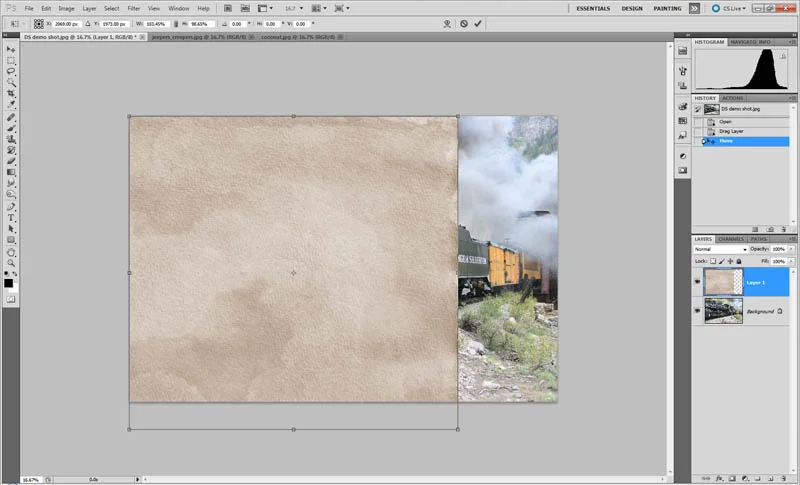Select the Eyedropper tool
The height and width of the screenshot is (485, 800).
(11, 105)
